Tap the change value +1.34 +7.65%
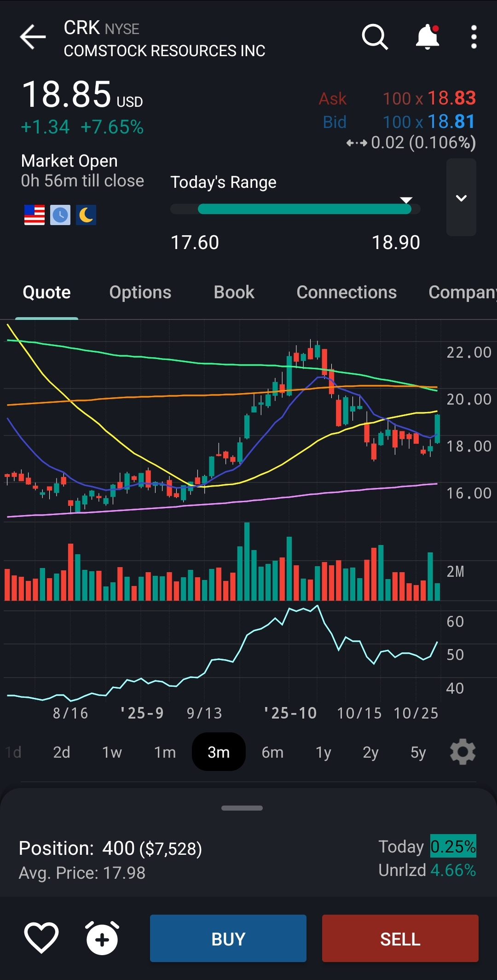This screenshot has height=980, width=497. [82, 127]
